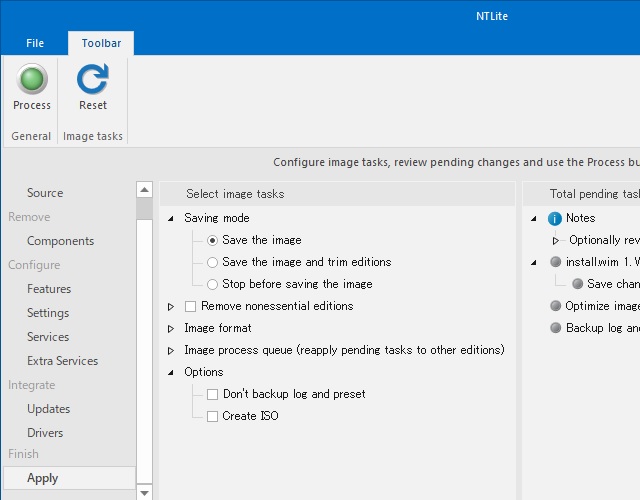The height and width of the screenshot is (500, 640).
Task: Open the Features page
Action: (49, 289)
